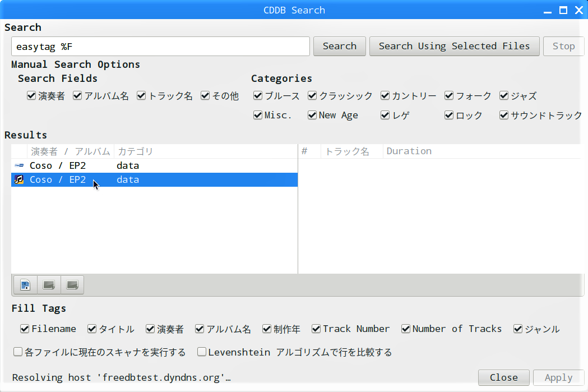Close the CDDB Search window via the X

579,10
